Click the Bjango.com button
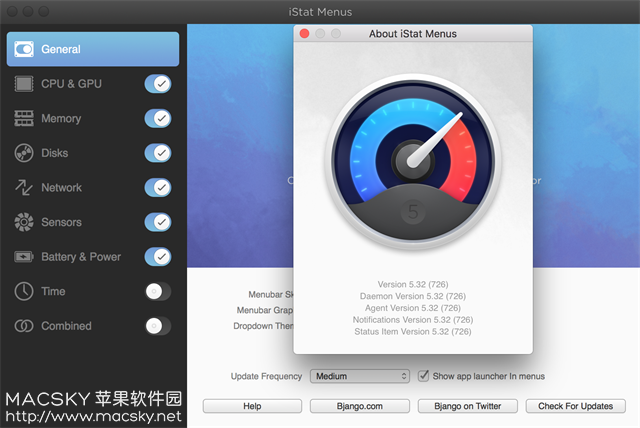 tap(360, 406)
